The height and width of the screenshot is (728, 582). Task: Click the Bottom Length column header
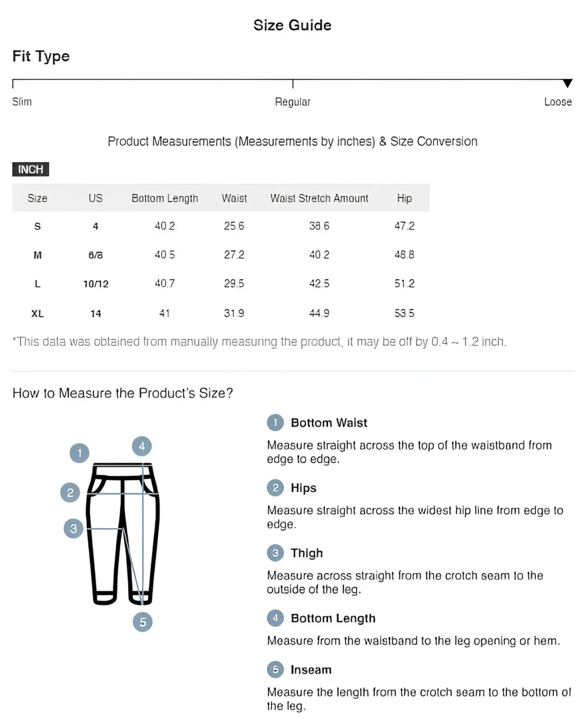(164, 198)
